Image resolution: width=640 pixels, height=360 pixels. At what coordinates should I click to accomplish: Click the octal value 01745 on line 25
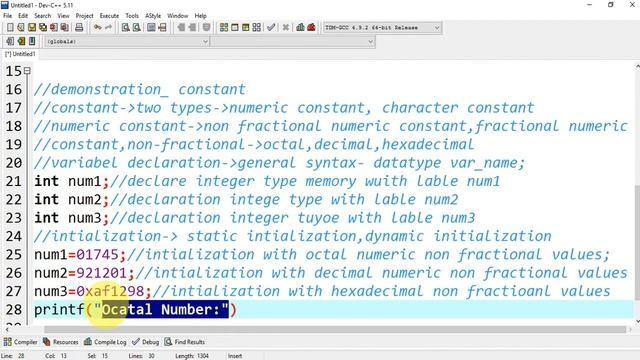click(x=97, y=254)
